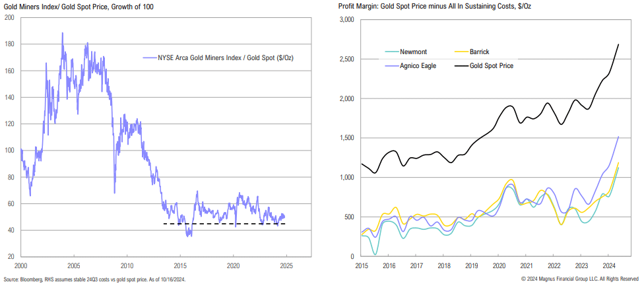This screenshot has width=644, height=284.
Task: Click the 2010 x-axis label
Action: point(126,265)
